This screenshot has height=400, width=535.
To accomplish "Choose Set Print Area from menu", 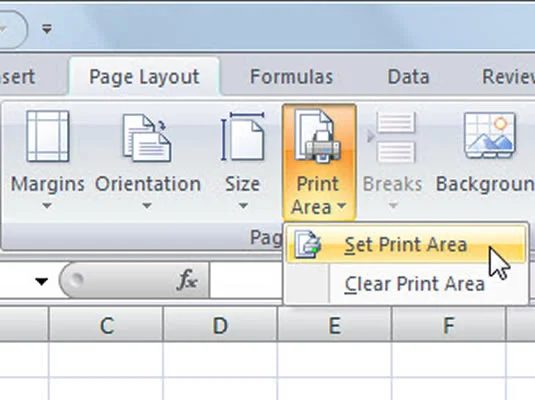I will pos(405,245).
